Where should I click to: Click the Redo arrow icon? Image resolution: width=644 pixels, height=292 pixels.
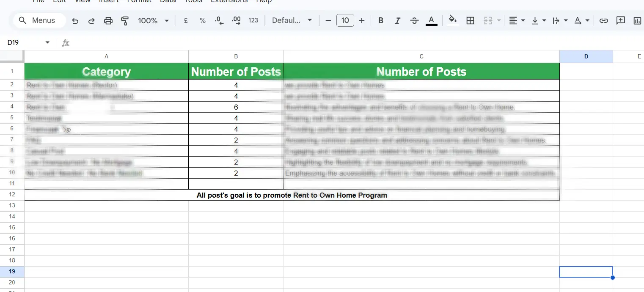[91, 20]
